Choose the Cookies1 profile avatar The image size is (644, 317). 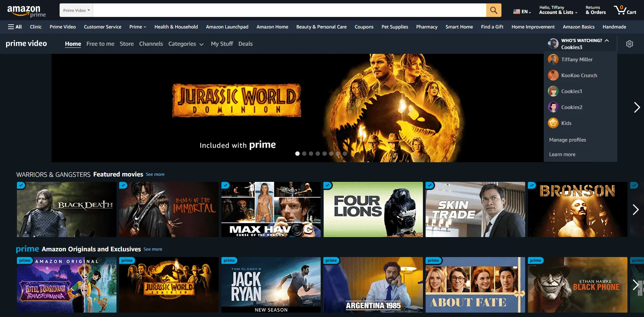tap(553, 91)
